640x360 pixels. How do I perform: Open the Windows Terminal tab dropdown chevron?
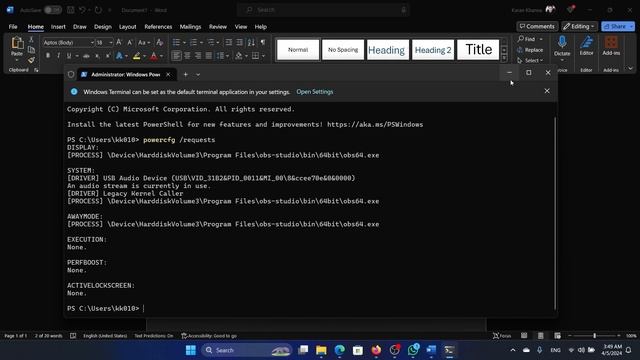[x=198, y=74]
